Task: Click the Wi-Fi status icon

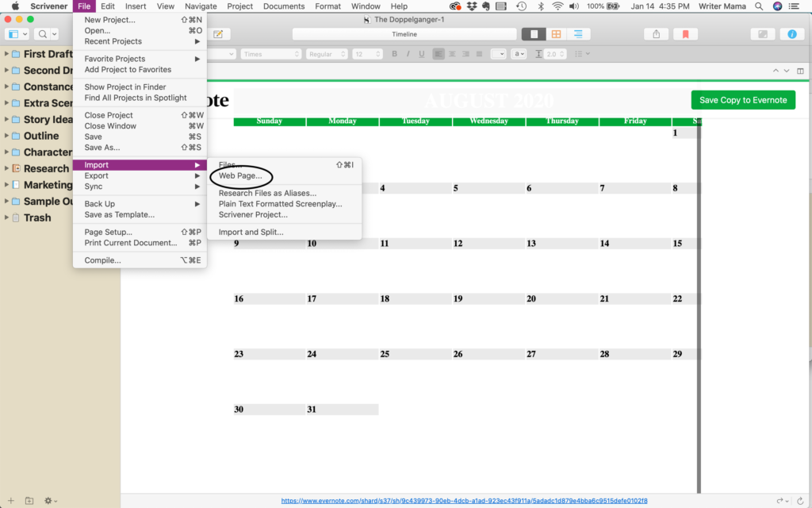Action: (x=557, y=6)
